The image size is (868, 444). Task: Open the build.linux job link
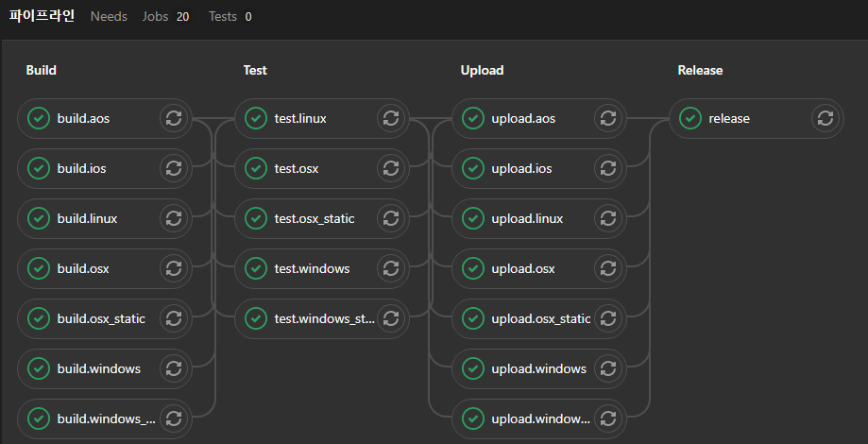[88, 218]
